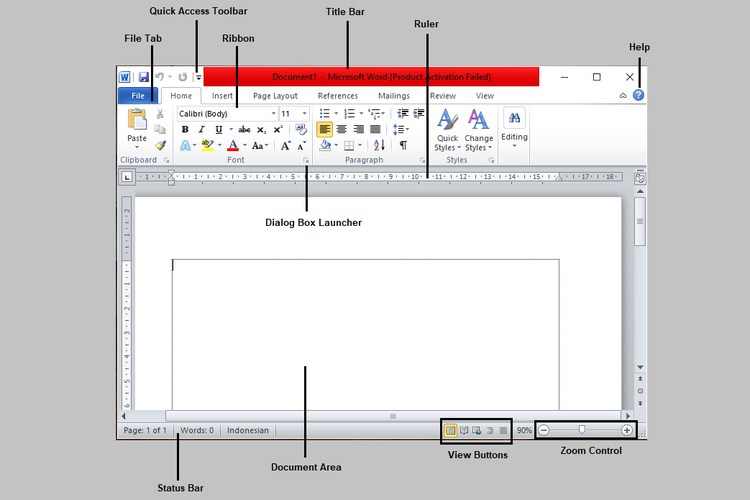The image size is (750, 500).
Task: Toggle Superscript formatting
Action: pos(278,129)
